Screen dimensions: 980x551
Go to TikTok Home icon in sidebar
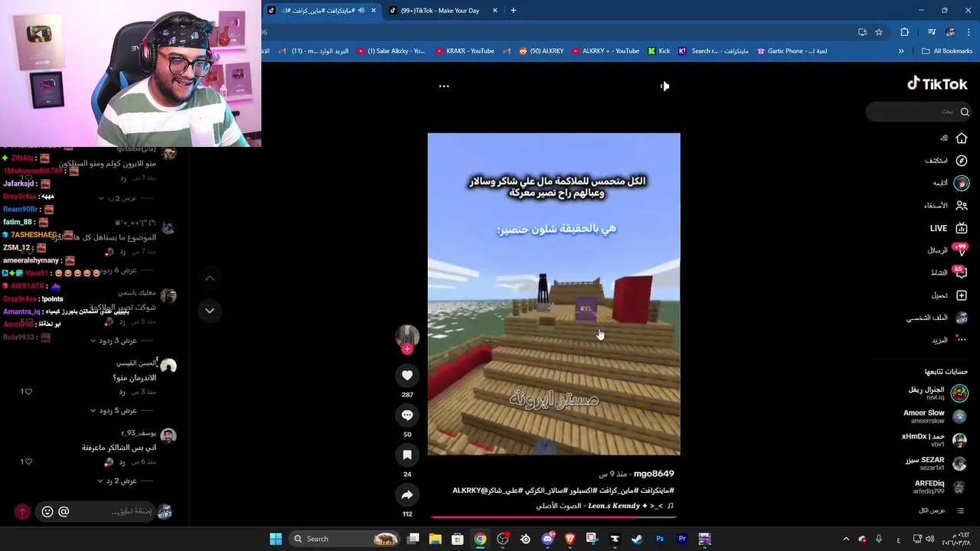coord(962,138)
